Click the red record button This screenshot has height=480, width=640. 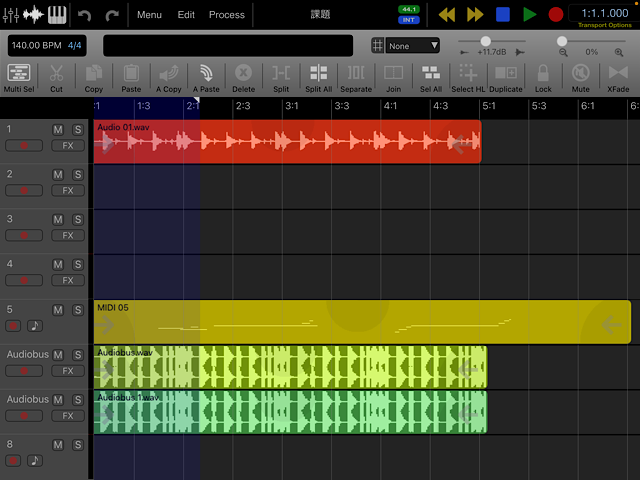point(556,15)
